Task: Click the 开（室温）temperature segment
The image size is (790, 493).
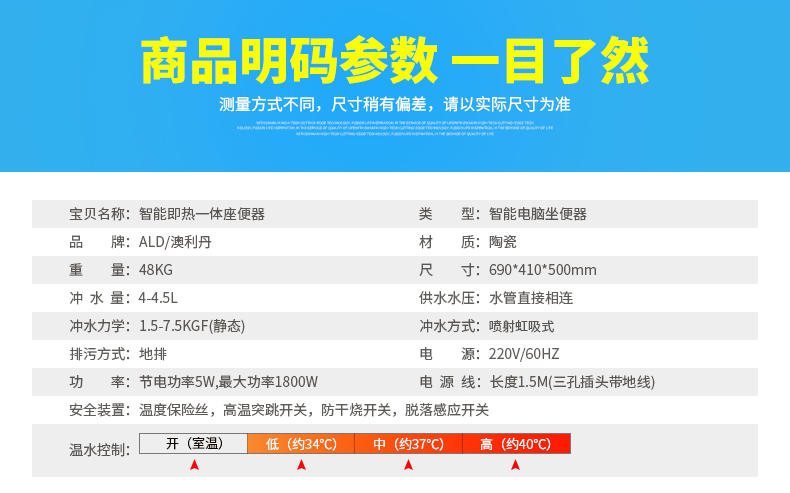Action: (193, 444)
